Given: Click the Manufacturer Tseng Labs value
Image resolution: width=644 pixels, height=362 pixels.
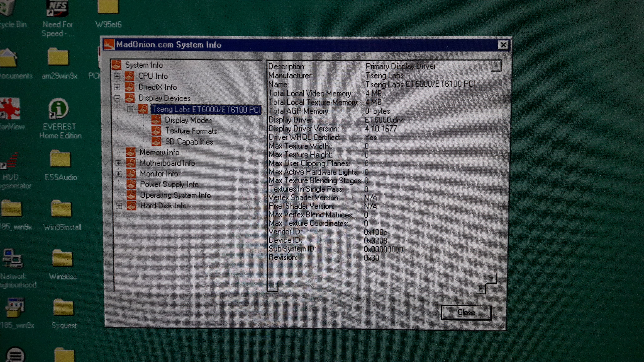Looking at the screenshot, I should [x=385, y=75].
